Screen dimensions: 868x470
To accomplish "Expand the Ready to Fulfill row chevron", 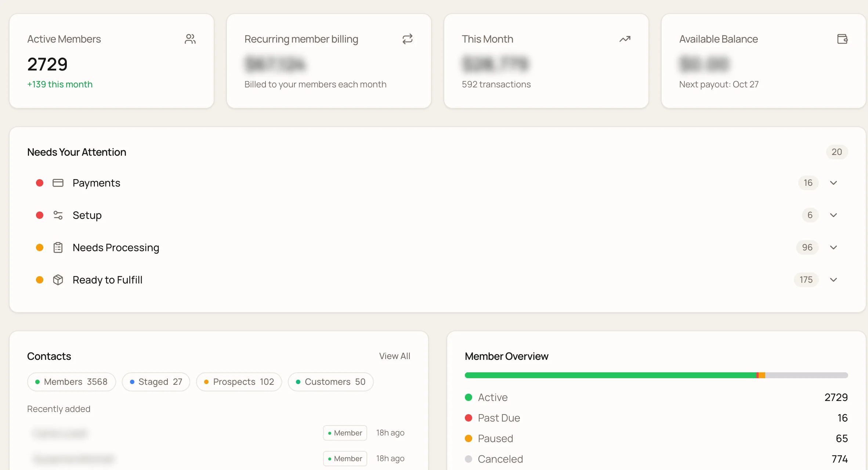I will (833, 280).
